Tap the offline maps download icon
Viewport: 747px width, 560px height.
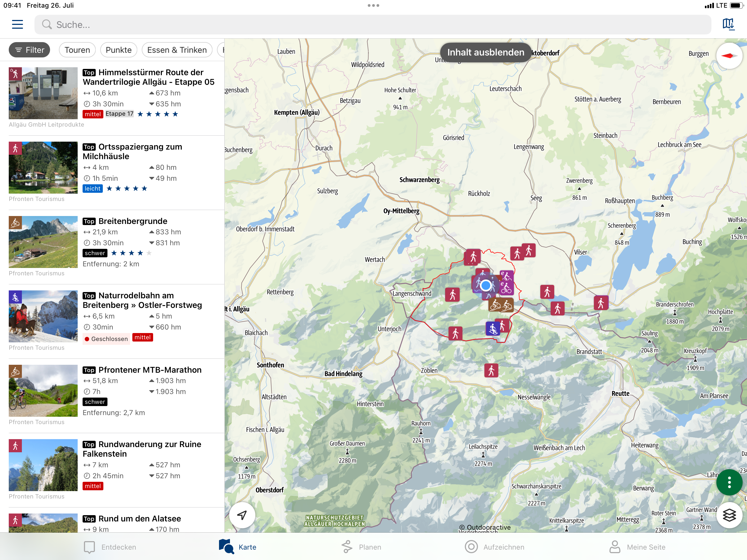point(728,24)
